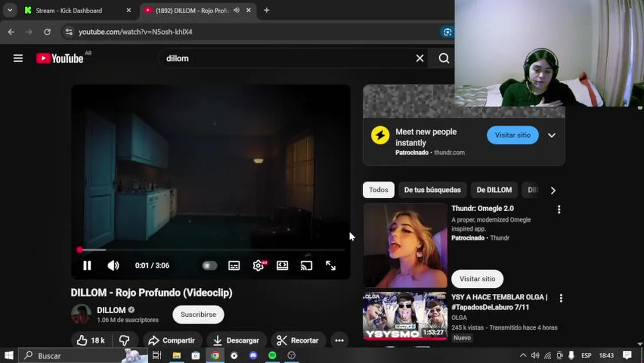Open the Windows Start menu
This screenshot has height=363, width=644.
[9, 355]
